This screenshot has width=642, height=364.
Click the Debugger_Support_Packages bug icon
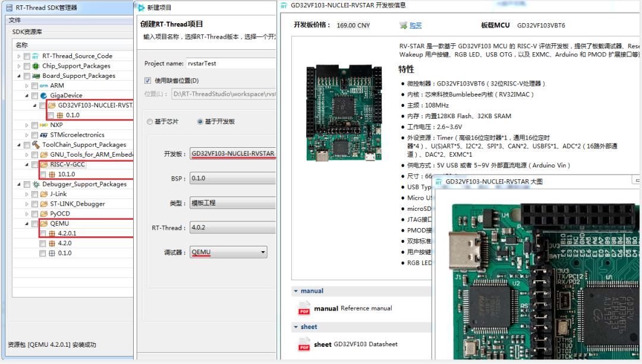click(36, 184)
